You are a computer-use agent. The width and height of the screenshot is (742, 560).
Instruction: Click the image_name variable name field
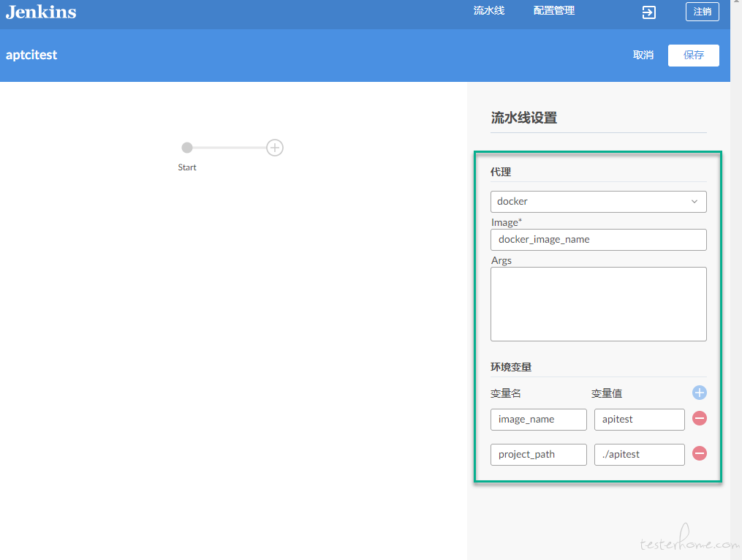pos(539,420)
